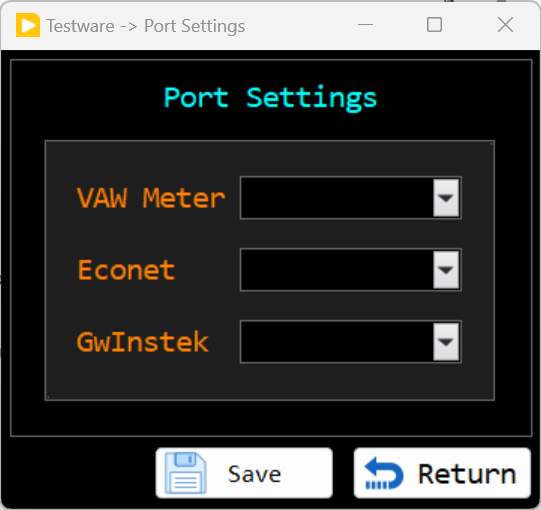Image resolution: width=541 pixels, height=510 pixels.
Task: Save the port settings
Action: (x=244, y=473)
